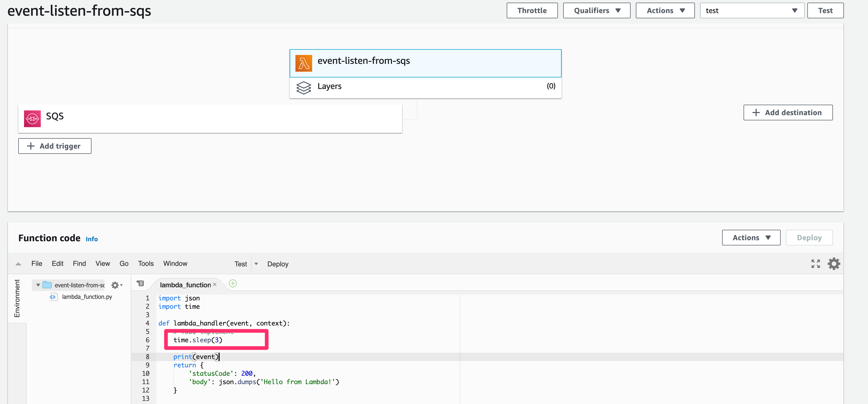This screenshot has width=868, height=404.
Task: Open the Function code Actions dropdown
Action: click(x=751, y=238)
